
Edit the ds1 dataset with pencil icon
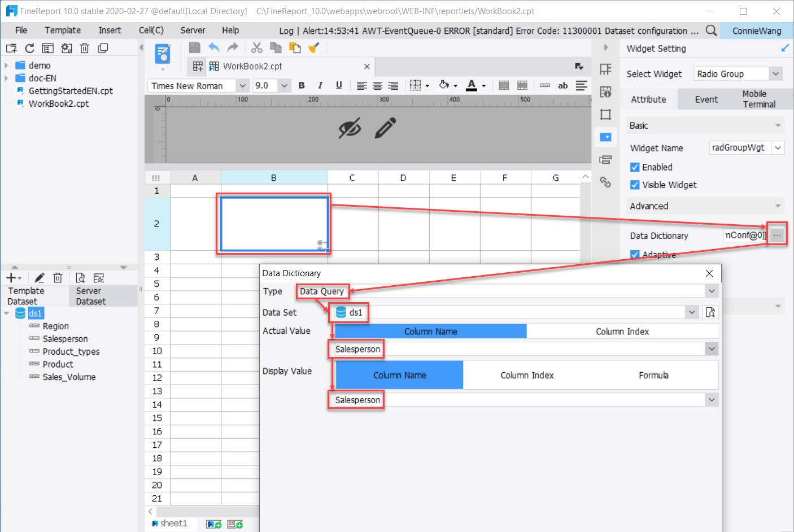click(x=38, y=277)
